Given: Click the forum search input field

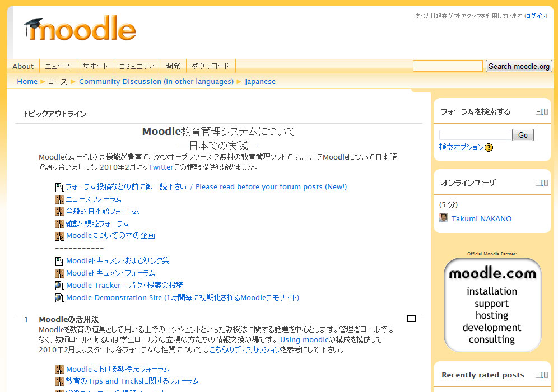Looking at the screenshot, I should (x=475, y=135).
